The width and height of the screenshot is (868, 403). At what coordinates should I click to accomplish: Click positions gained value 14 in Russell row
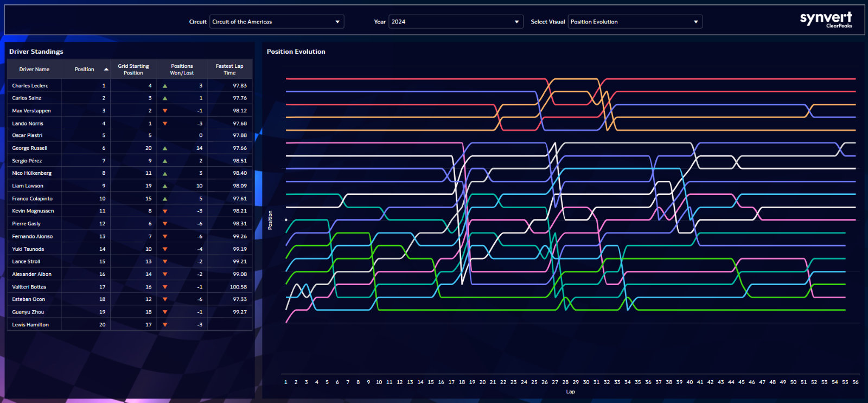(199, 148)
